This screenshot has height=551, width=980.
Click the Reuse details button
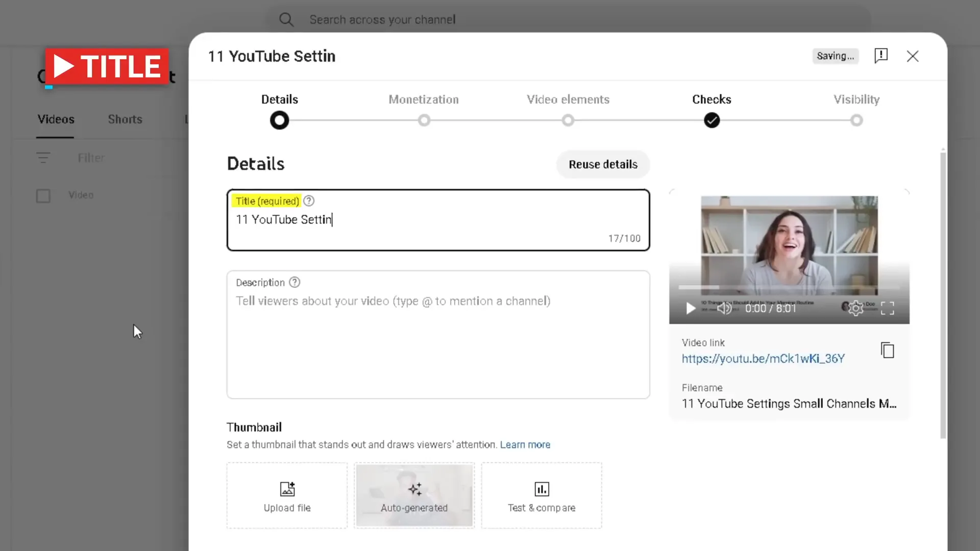click(603, 164)
